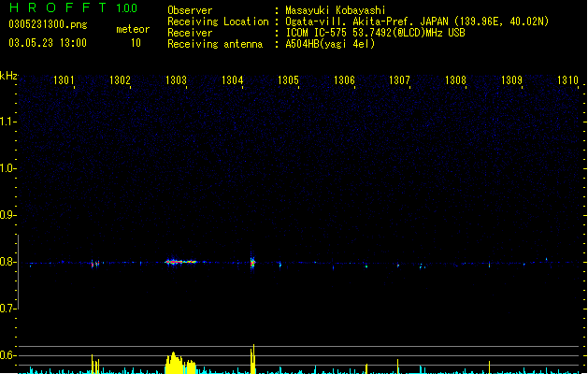
Task: Click the long meteor echo near 1303
Action: tap(180, 262)
